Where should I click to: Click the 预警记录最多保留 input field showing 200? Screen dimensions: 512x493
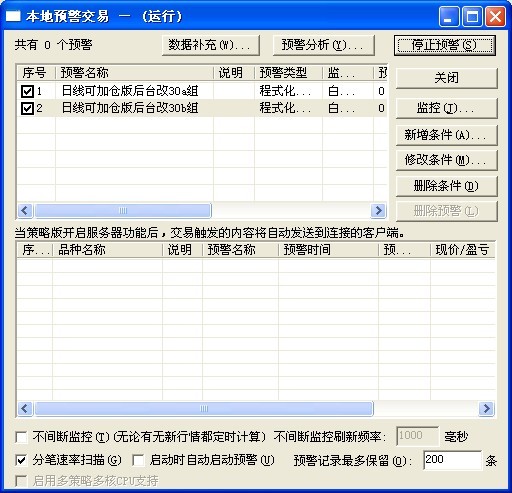coord(452,460)
